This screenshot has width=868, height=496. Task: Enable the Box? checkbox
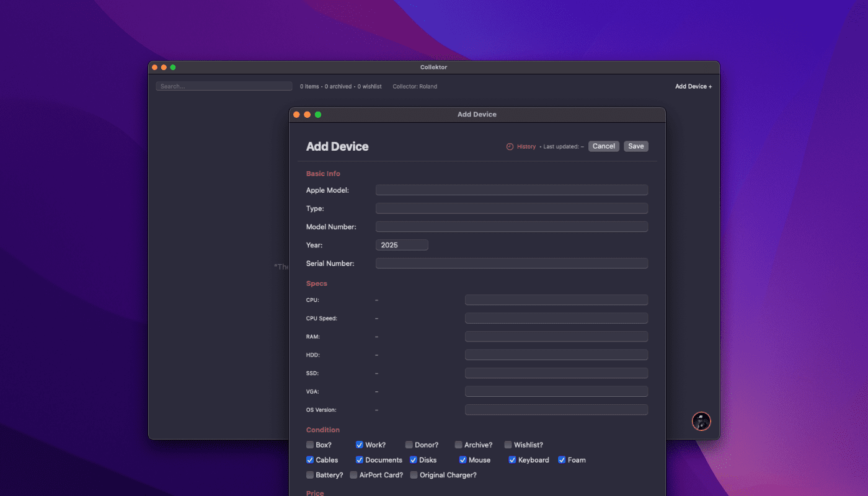tap(310, 445)
